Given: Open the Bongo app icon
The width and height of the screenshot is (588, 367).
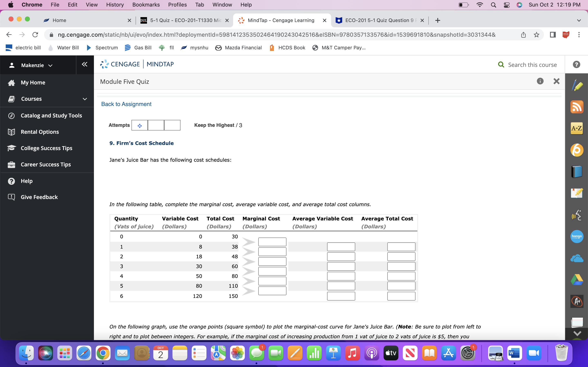Looking at the screenshot, I should pos(577,237).
